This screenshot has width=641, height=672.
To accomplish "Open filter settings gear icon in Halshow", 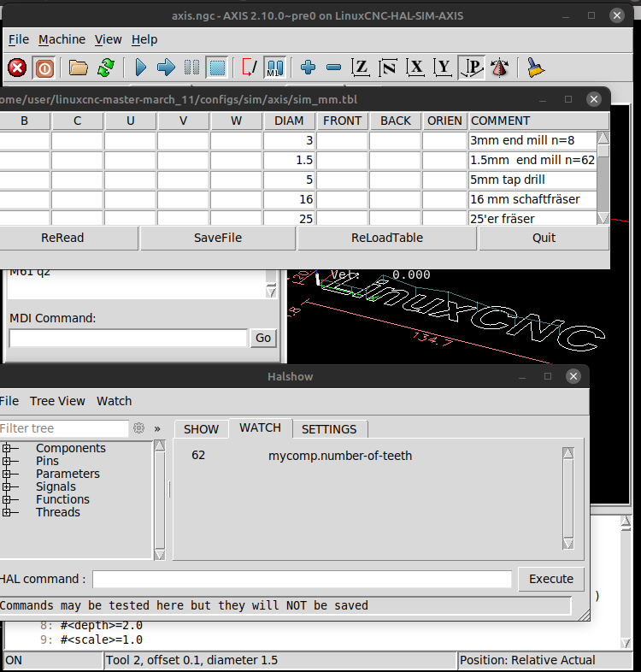I will [x=138, y=428].
